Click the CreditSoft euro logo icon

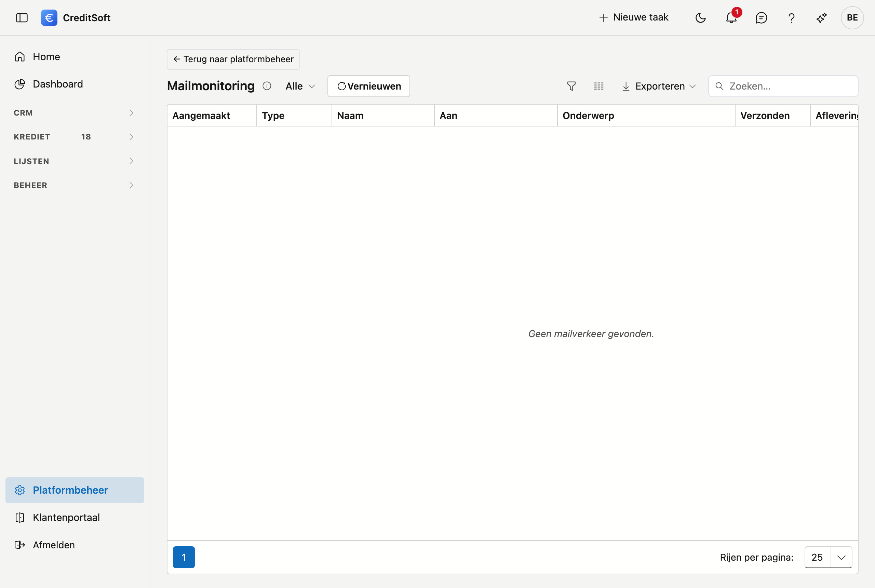(49, 18)
